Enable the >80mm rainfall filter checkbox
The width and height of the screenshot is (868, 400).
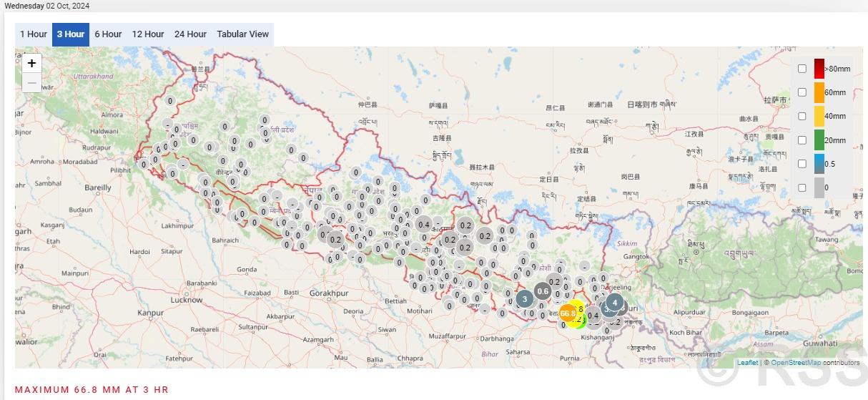click(802, 69)
